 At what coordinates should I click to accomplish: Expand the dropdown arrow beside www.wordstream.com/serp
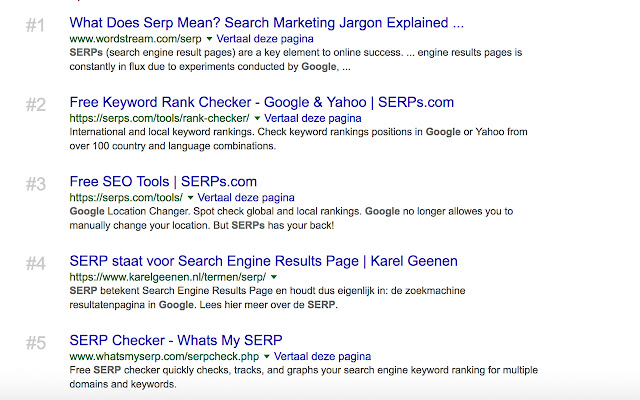click(x=209, y=38)
